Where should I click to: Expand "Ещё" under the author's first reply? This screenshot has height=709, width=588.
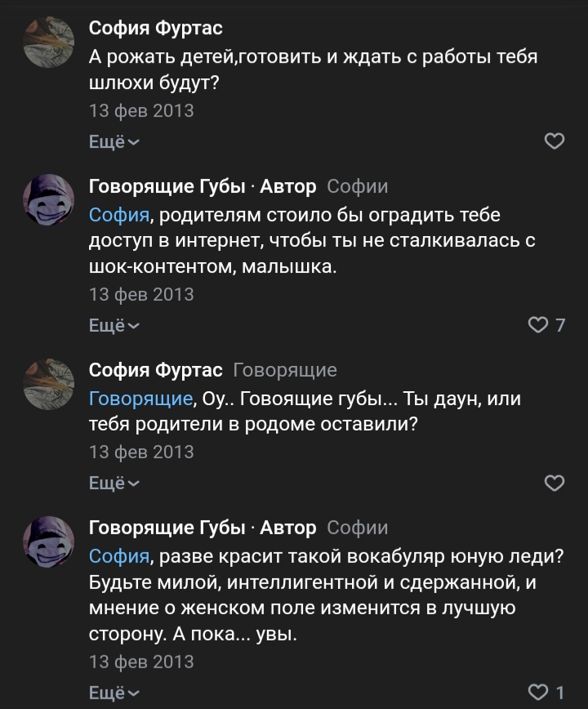tap(114, 325)
